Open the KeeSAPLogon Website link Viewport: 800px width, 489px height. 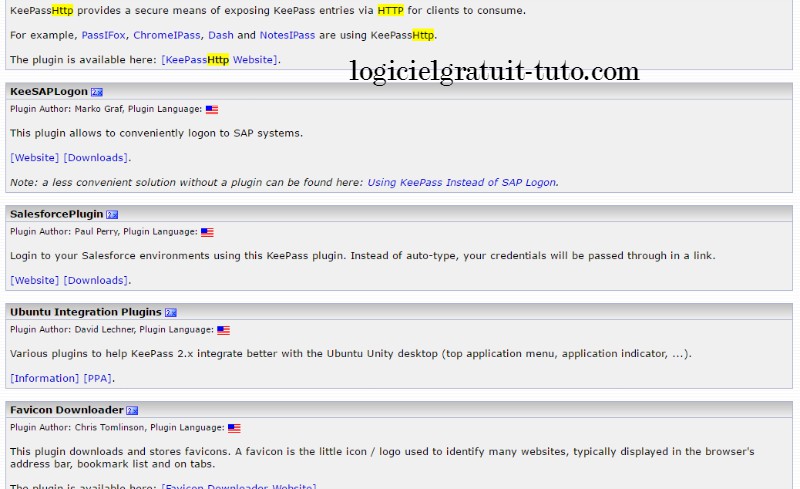(x=35, y=158)
